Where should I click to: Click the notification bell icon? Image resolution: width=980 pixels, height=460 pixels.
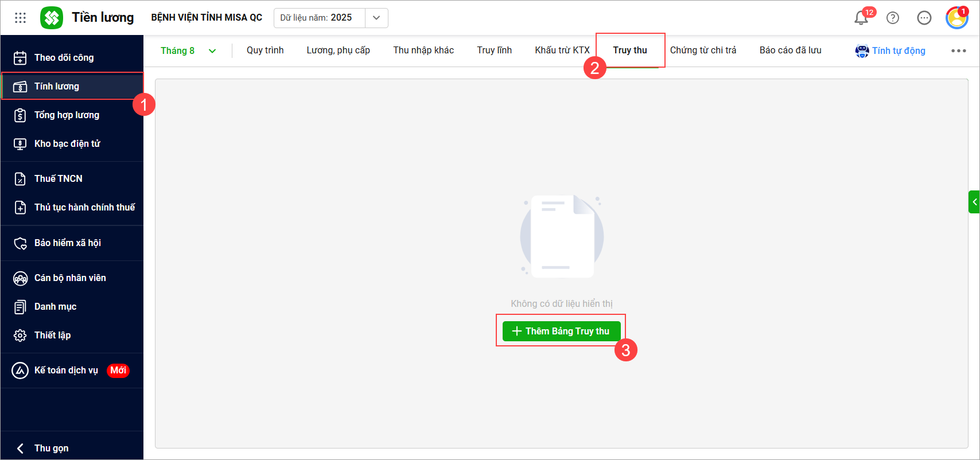pyautogui.click(x=861, y=18)
